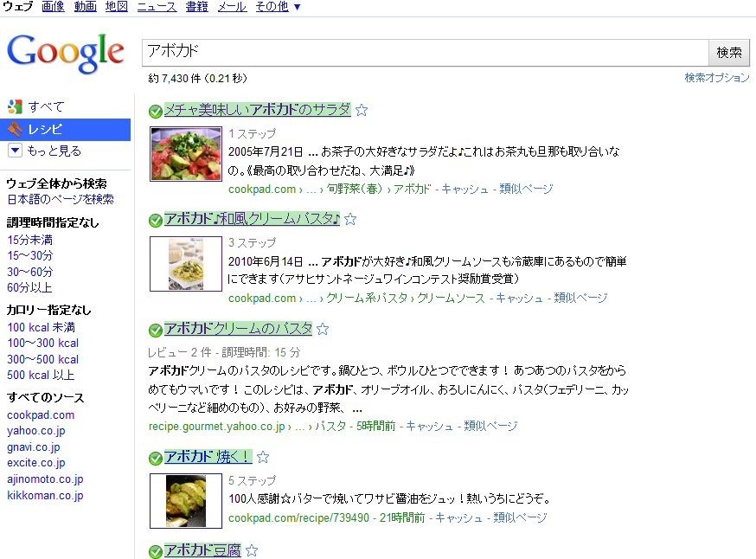Click the レシピ utensil icon in the sidebar

15,129
